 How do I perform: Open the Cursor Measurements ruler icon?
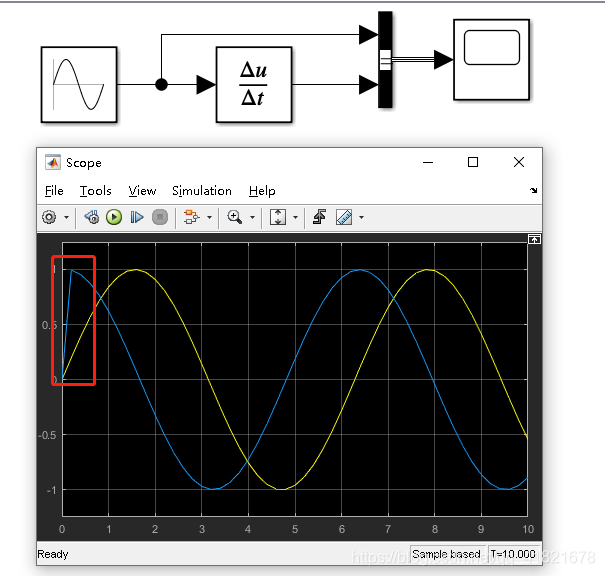click(344, 217)
